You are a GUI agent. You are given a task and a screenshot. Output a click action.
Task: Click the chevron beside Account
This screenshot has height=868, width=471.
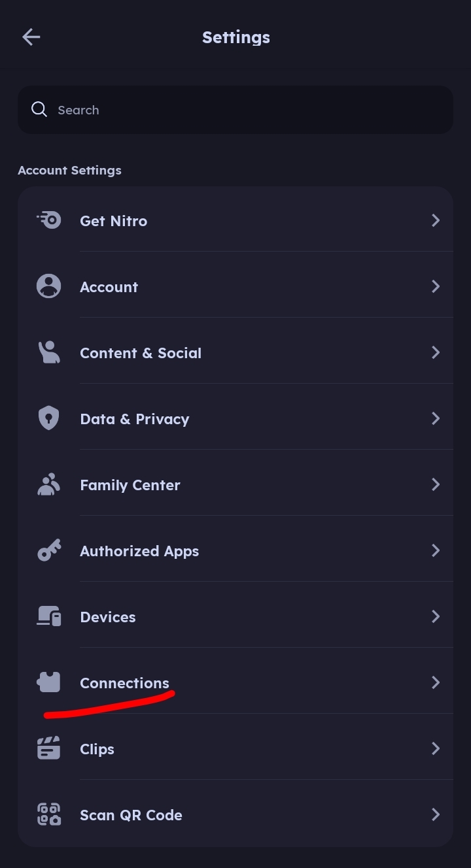[x=436, y=286]
